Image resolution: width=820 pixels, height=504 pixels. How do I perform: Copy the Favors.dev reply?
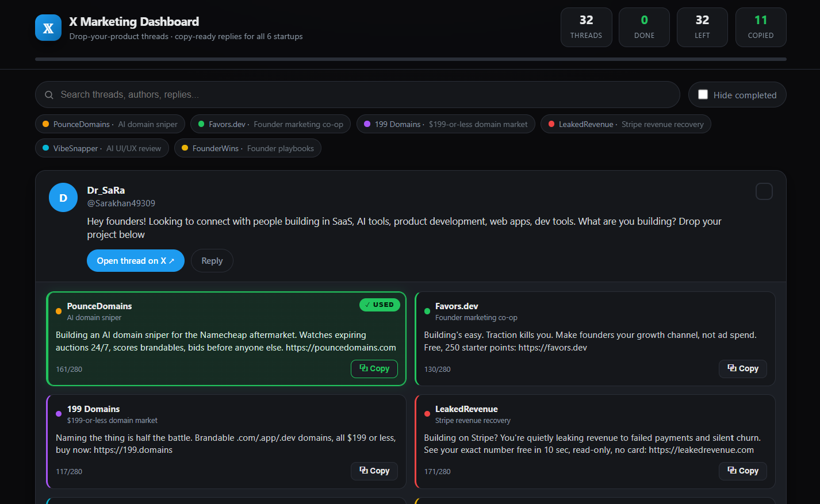(x=743, y=369)
